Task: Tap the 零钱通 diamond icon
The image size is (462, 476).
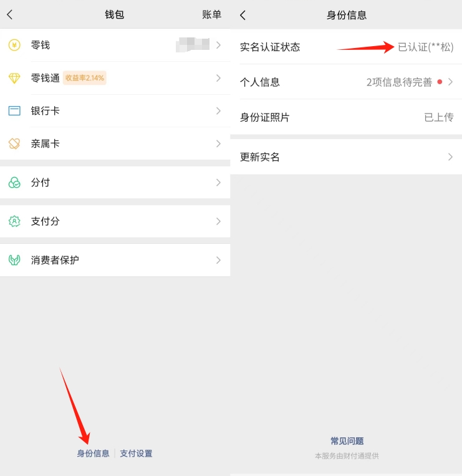Action: tap(14, 78)
